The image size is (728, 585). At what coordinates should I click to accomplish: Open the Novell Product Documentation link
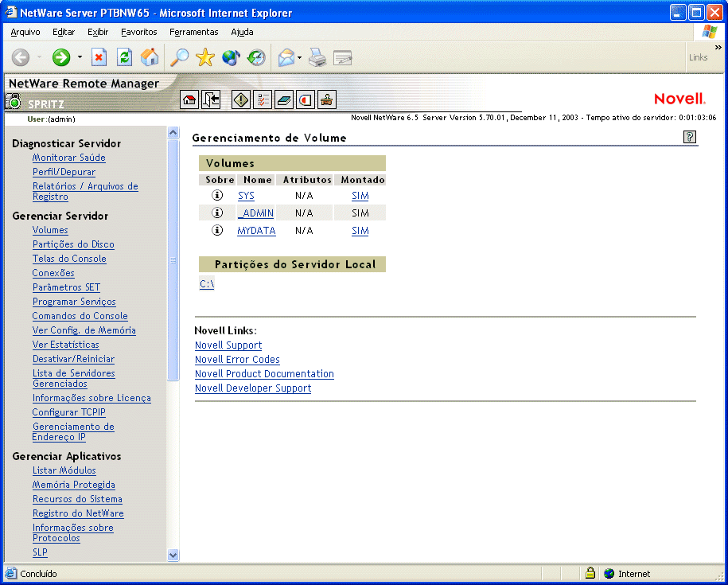click(x=264, y=374)
